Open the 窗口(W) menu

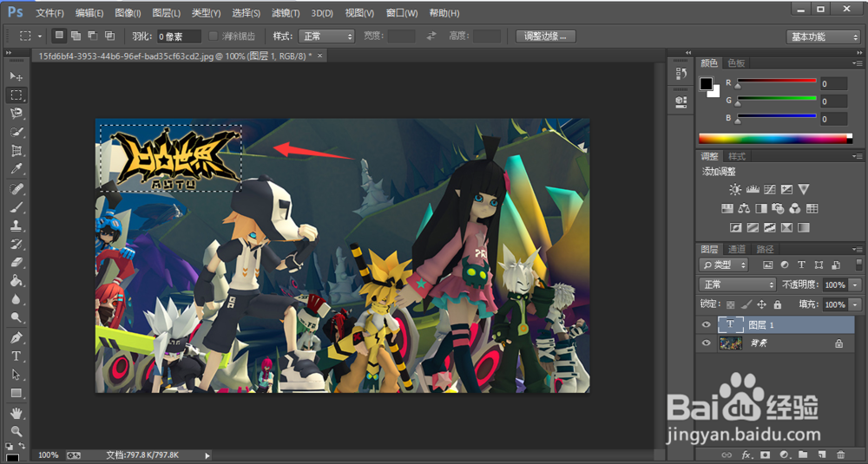click(x=402, y=13)
